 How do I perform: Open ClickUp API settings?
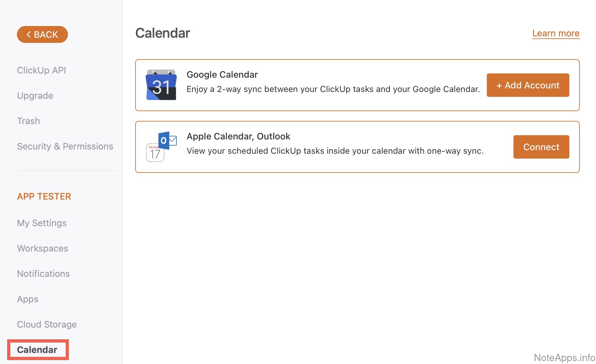click(42, 70)
